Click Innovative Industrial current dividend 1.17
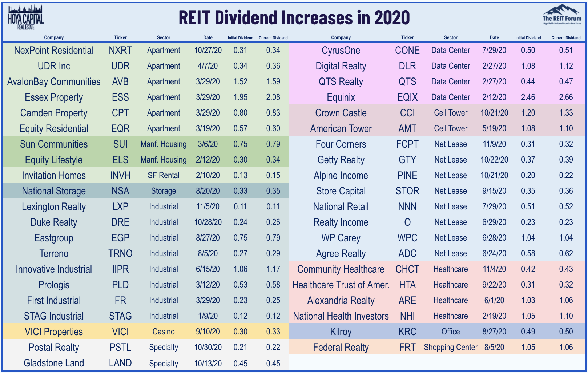588x373 pixels. pyautogui.click(x=273, y=269)
